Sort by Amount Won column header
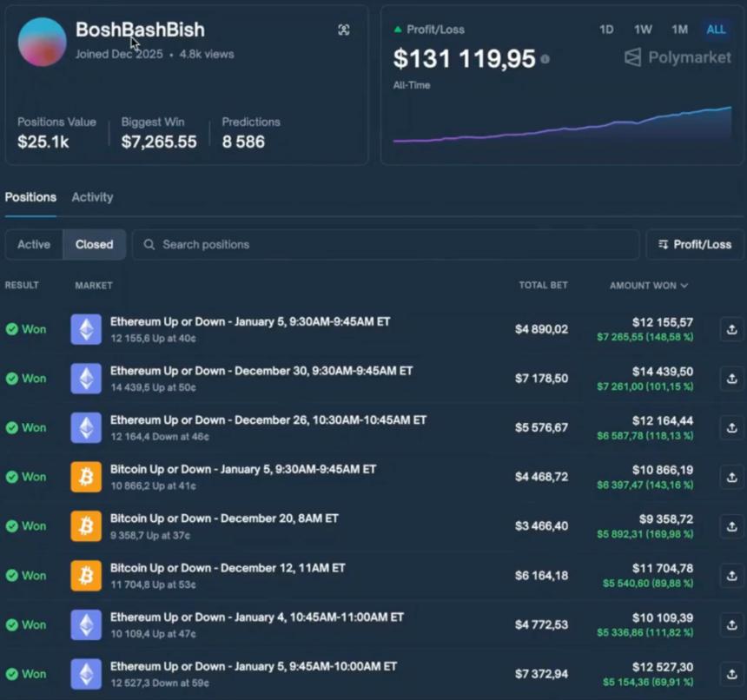 point(648,286)
